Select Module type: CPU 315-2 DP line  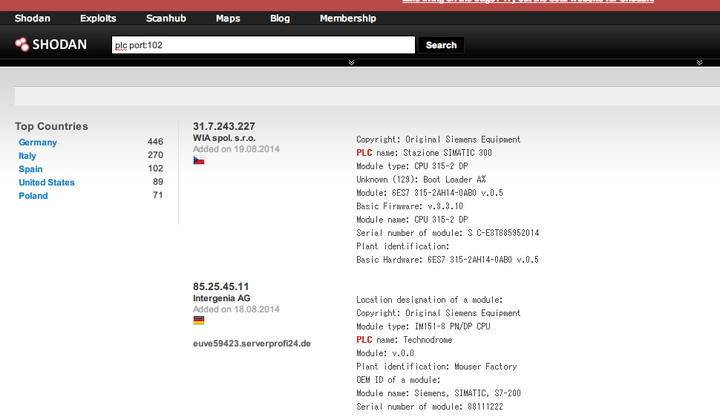click(412, 166)
